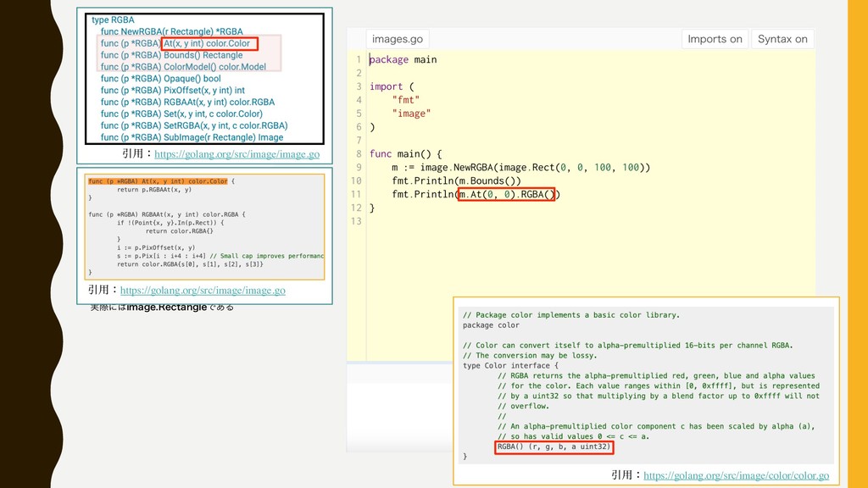Click the "fmt" import string in editor
The width and height of the screenshot is (868, 488).
406,100
